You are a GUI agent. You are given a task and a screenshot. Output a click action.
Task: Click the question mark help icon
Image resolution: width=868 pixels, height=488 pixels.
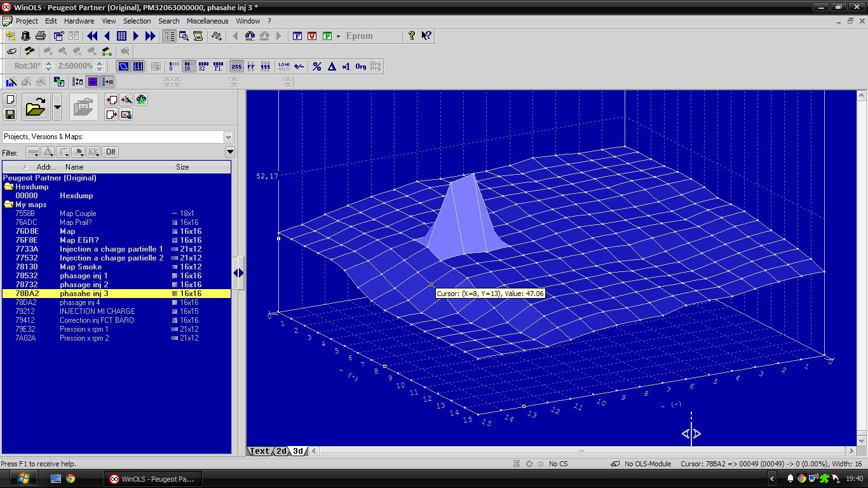coord(412,36)
